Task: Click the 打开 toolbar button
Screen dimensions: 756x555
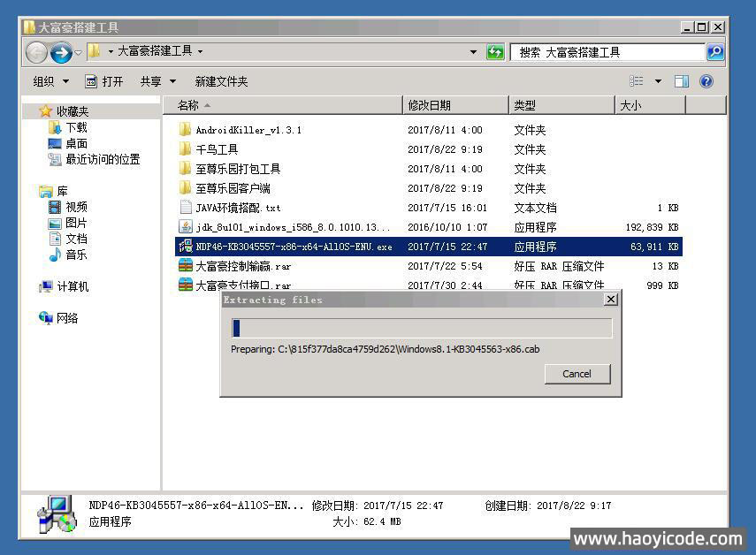Action: tap(104, 81)
